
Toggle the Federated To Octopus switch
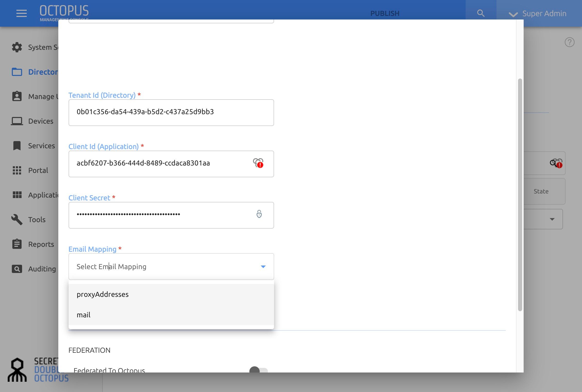point(258,370)
